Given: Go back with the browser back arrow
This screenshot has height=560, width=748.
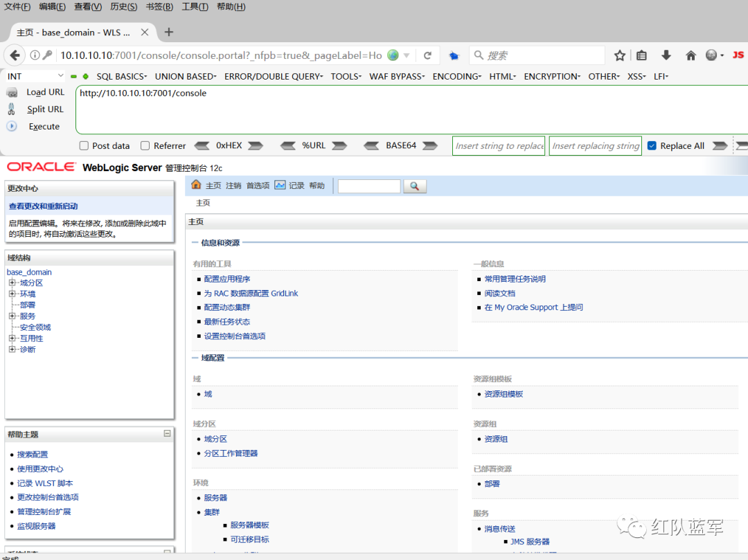Looking at the screenshot, I should pyautogui.click(x=15, y=55).
